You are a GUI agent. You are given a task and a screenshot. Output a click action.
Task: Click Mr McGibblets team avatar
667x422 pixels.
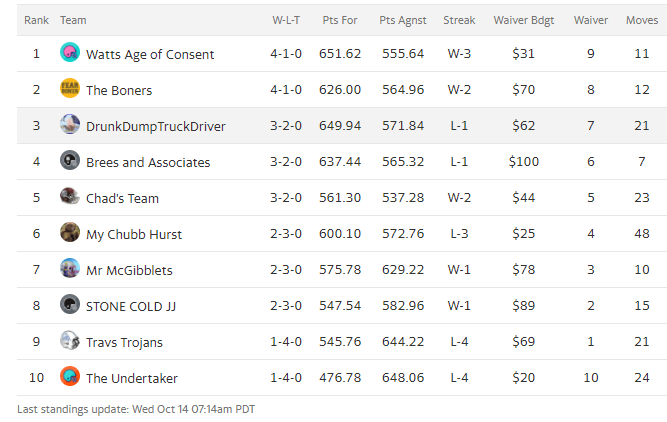[70, 269]
